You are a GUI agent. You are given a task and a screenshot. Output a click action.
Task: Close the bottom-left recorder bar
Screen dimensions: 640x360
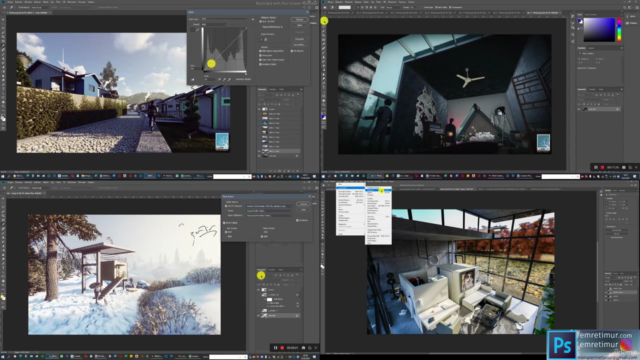coord(316,348)
